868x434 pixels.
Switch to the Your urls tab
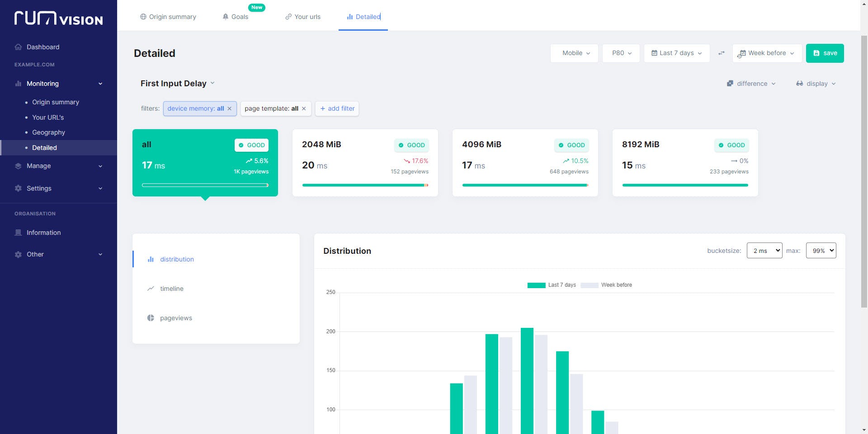pos(302,16)
